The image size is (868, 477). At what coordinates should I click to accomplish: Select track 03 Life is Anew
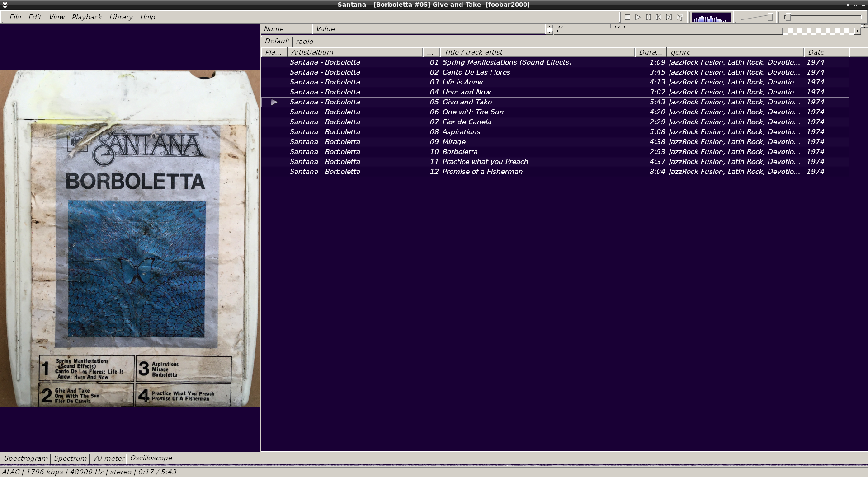555,82
